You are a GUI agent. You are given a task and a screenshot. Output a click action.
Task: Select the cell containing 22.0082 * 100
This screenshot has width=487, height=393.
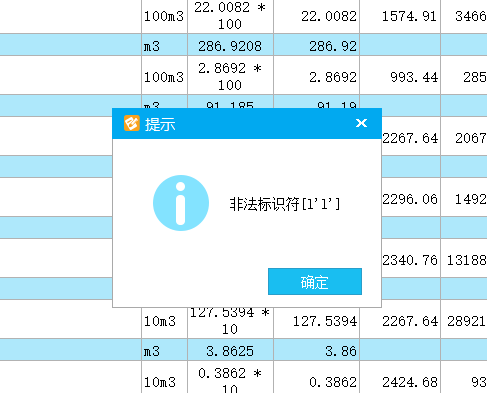[230, 16]
